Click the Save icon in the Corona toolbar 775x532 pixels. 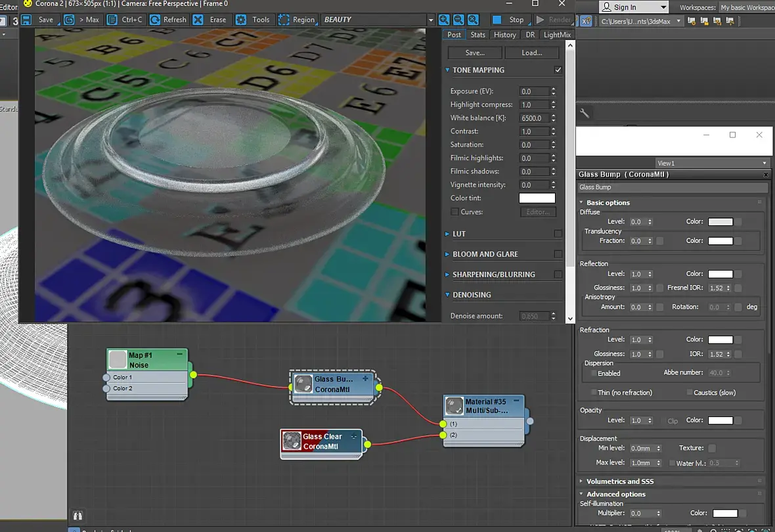[26, 20]
